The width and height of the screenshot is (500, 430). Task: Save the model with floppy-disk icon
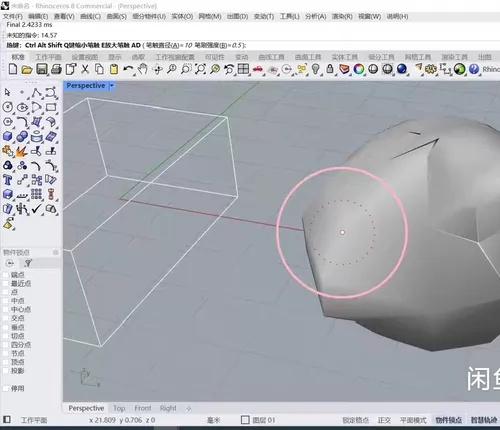(x=42, y=69)
